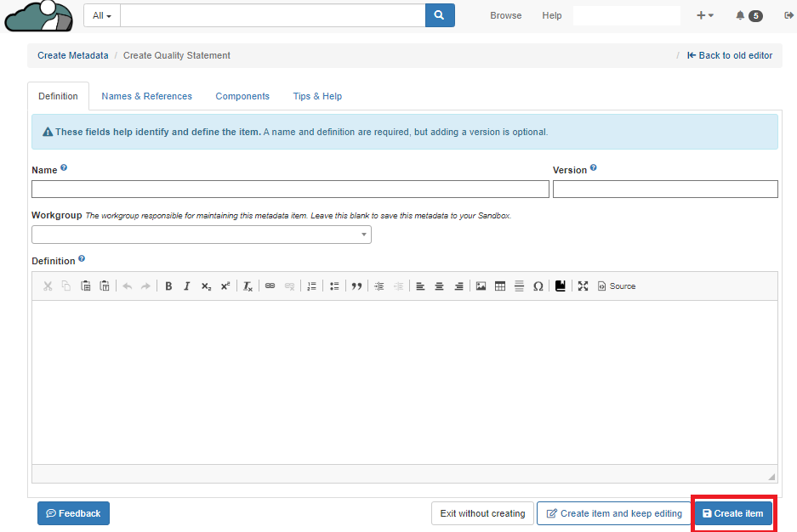This screenshot has height=532, width=797.
Task: Click into the Name input field
Action: pyautogui.click(x=290, y=189)
